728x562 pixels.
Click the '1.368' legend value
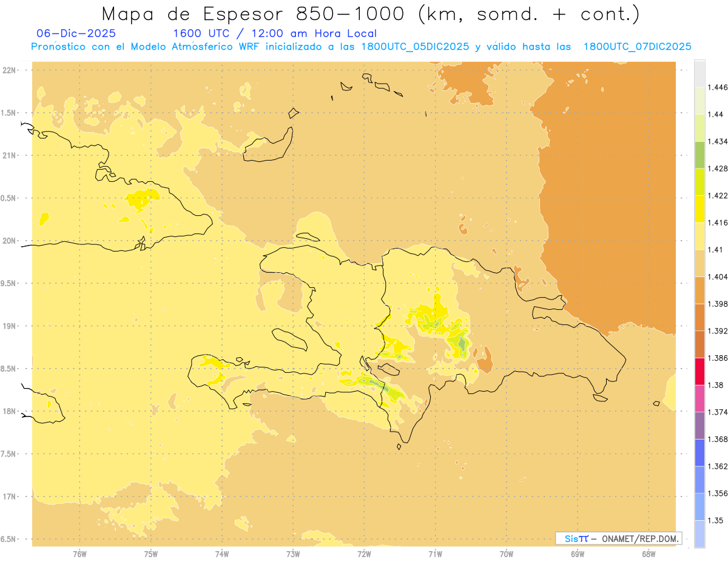pyautogui.click(x=718, y=439)
